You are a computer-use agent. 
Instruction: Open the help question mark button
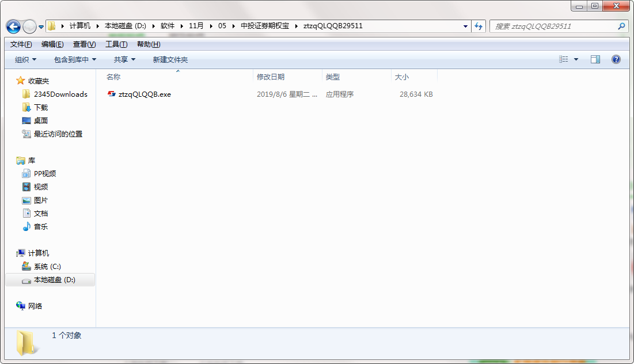616,59
